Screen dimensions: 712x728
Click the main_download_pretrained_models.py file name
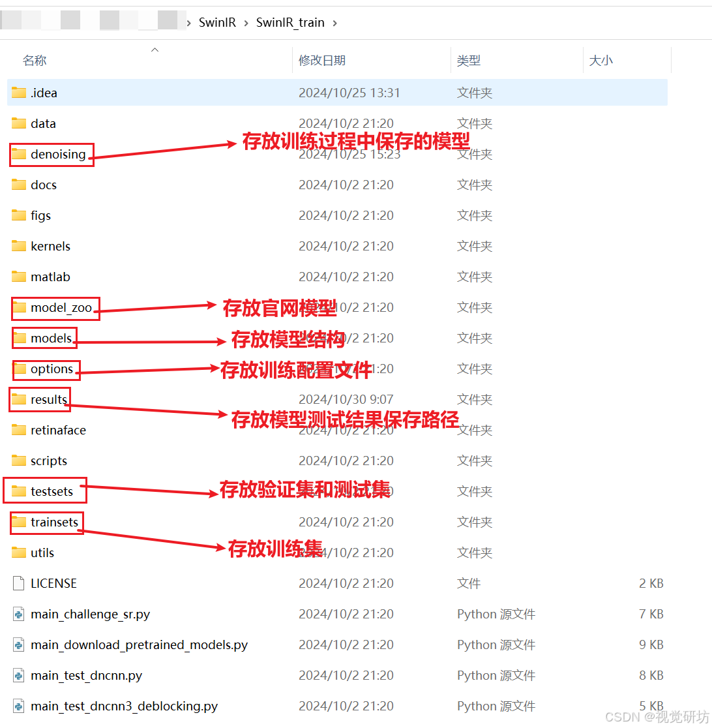(140, 645)
